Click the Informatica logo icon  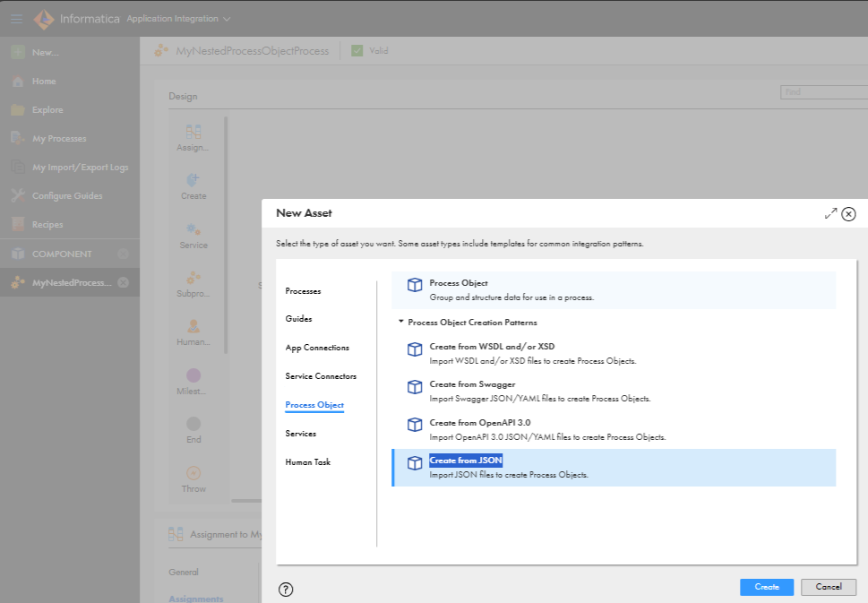pos(44,19)
